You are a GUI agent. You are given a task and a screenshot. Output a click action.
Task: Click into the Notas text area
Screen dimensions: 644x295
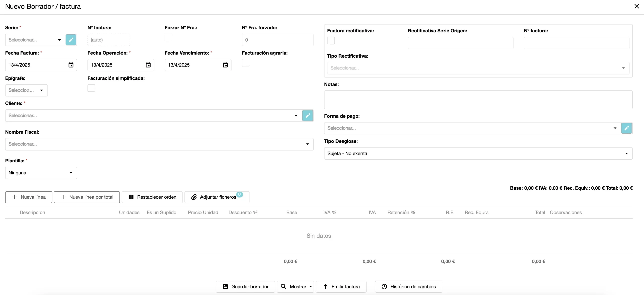[x=478, y=100]
